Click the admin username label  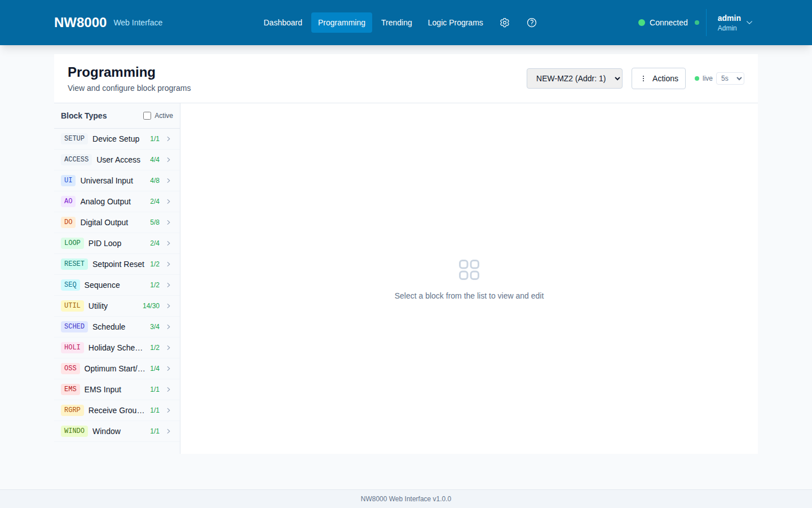[729, 18]
